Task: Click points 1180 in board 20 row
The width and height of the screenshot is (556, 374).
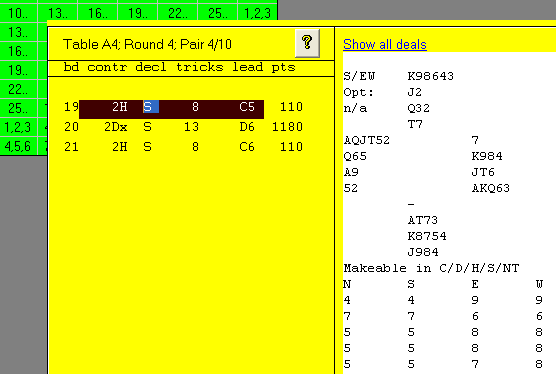Action: tap(287, 127)
